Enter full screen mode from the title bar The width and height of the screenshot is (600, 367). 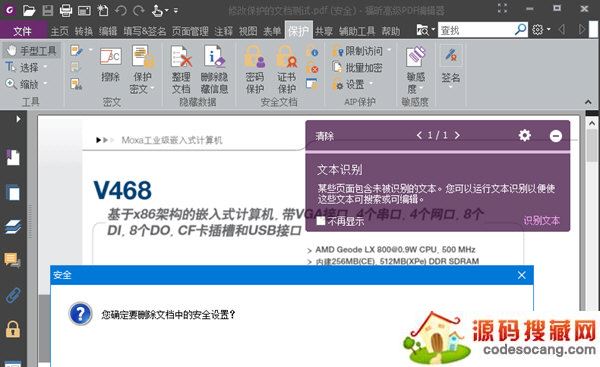502,8
